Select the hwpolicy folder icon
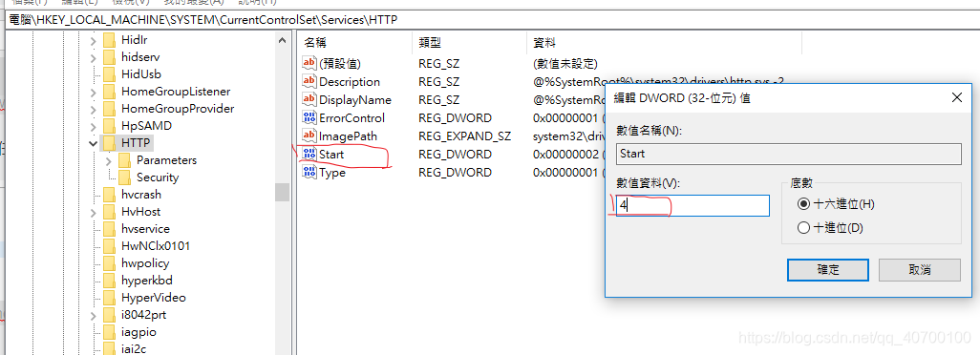 [x=110, y=263]
